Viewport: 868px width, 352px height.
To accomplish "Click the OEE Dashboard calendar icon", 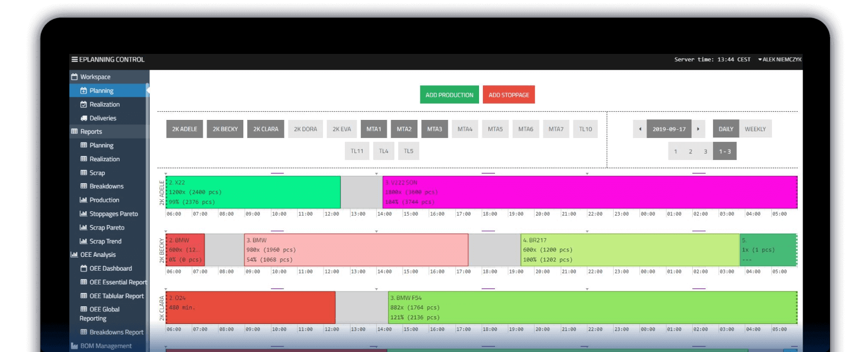I will point(84,268).
